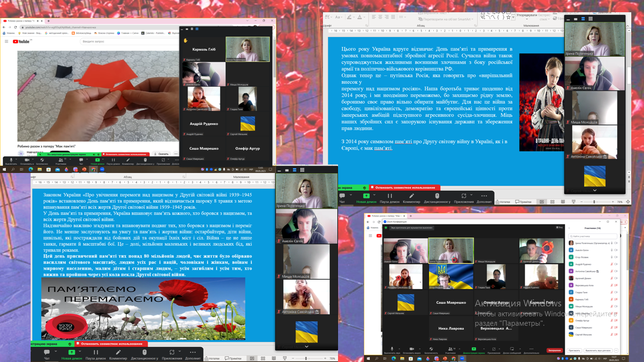
Task: Click short-labelled "Выключить" microphone icon under poppy video
Action: click(x=10, y=161)
